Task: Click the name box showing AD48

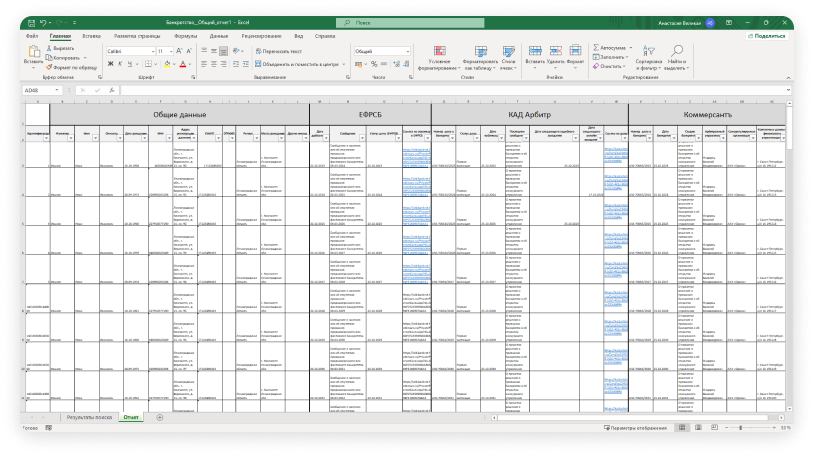Action: 42,90
